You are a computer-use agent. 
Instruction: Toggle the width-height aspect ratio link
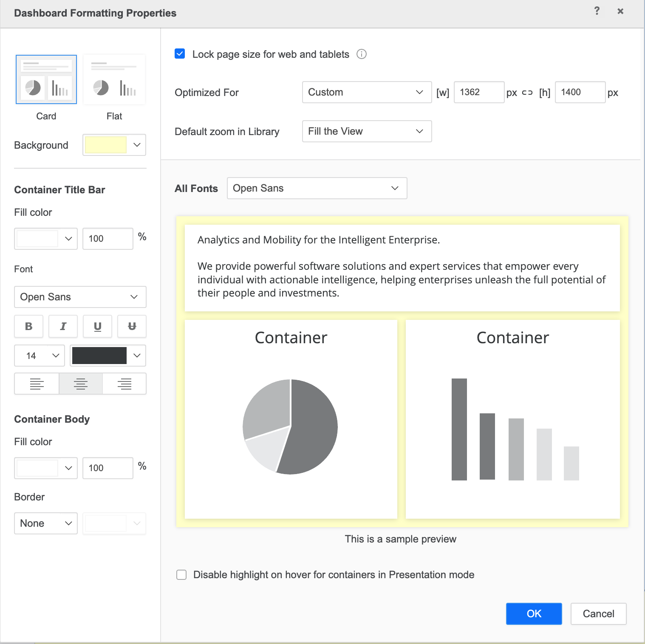tap(527, 93)
